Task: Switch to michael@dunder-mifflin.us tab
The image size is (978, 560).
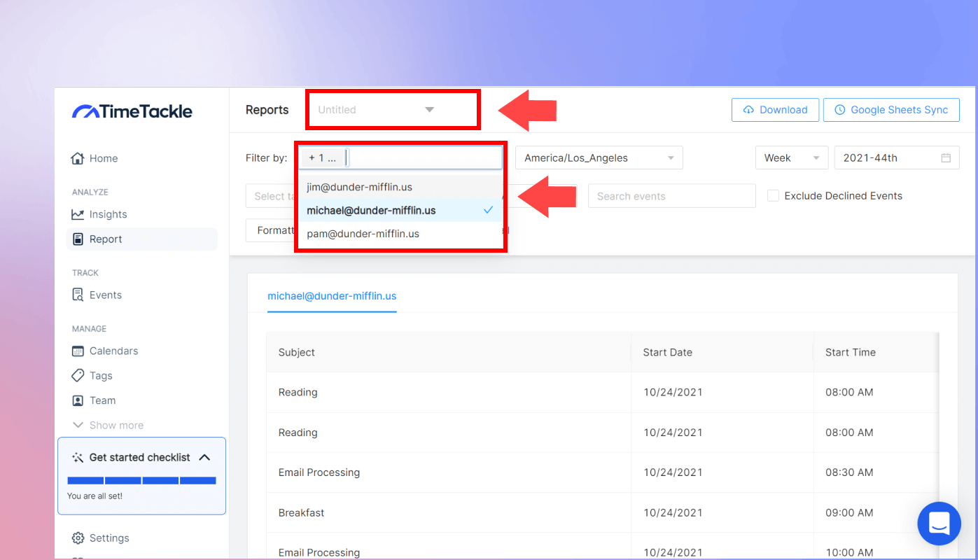Action: [332, 296]
